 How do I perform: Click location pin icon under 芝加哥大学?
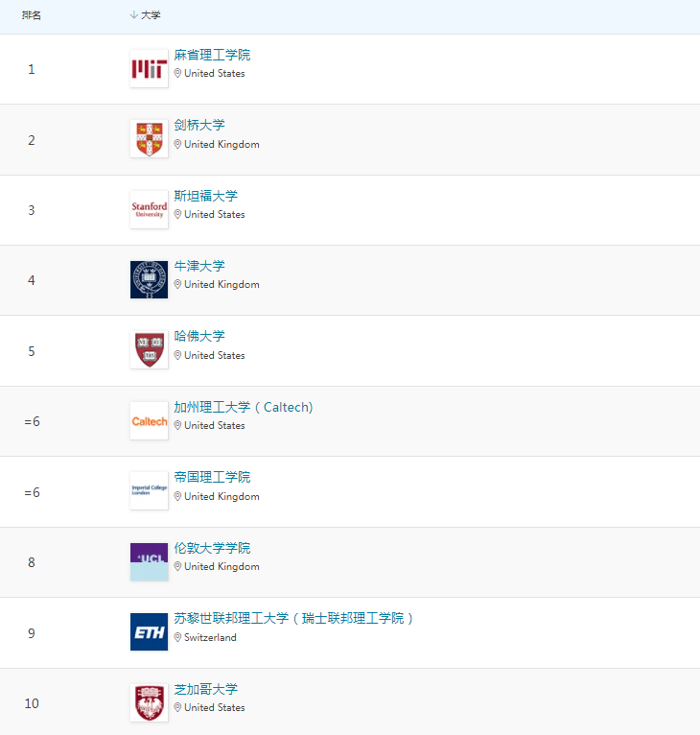pos(177,707)
